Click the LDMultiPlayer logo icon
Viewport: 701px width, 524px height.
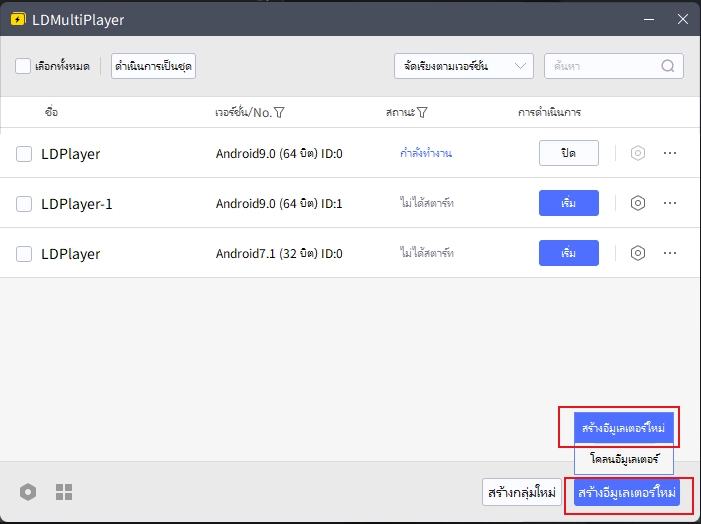click(18, 19)
